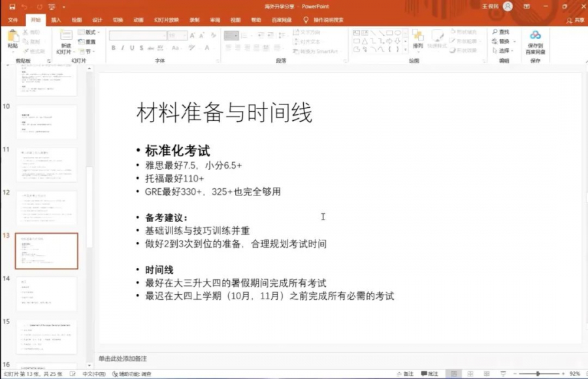This screenshot has width=588, height=379.
Task: Click the Share (共享) button
Action: [576, 20]
